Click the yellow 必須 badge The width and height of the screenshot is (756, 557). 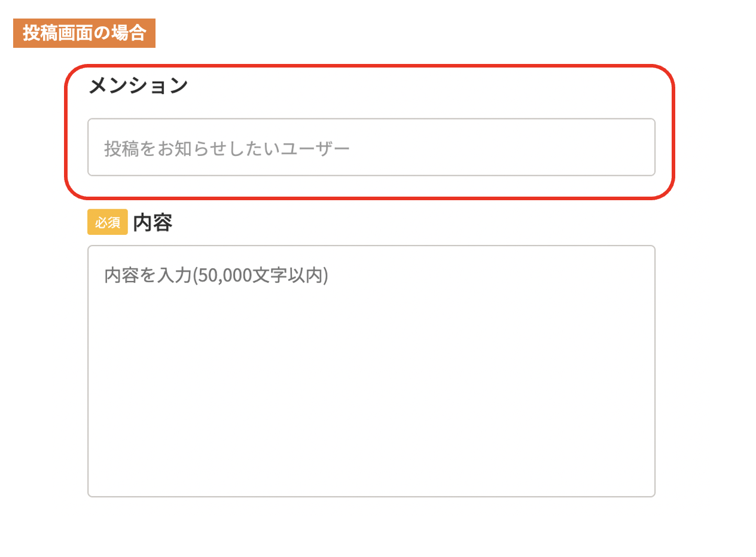(108, 222)
